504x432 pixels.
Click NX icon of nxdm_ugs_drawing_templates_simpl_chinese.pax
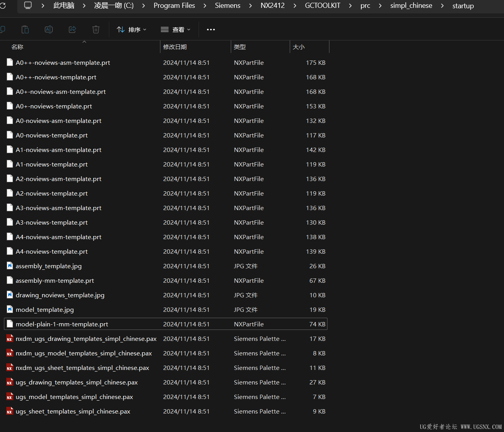coord(10,339)
